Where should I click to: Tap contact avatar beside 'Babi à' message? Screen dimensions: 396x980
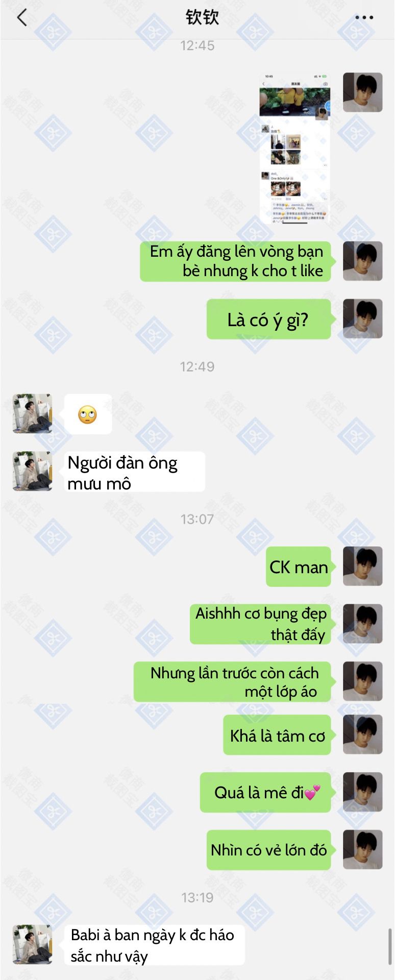click(32, 944)
